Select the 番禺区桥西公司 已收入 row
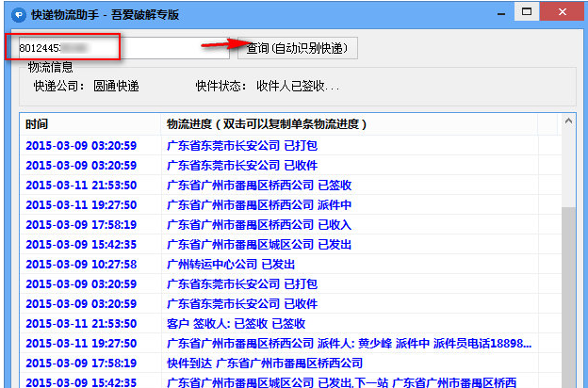Viewport: 588px width, 388px height. point(258,225)
